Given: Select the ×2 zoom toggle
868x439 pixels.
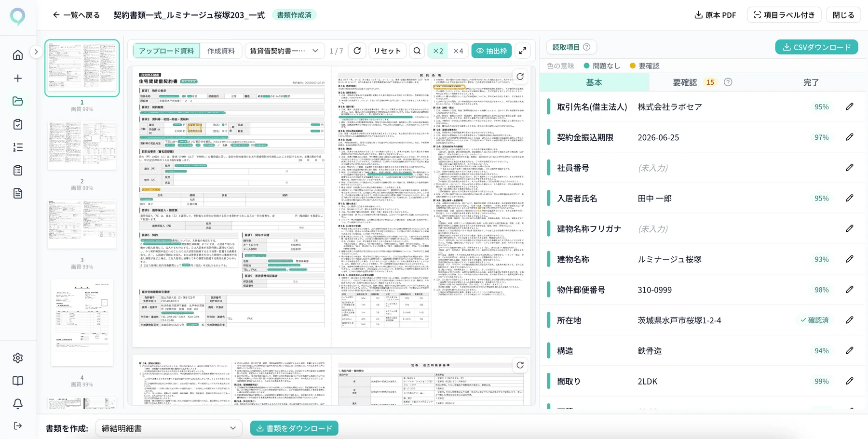Looking at the screenshot, I should click(x=438, y=51).
